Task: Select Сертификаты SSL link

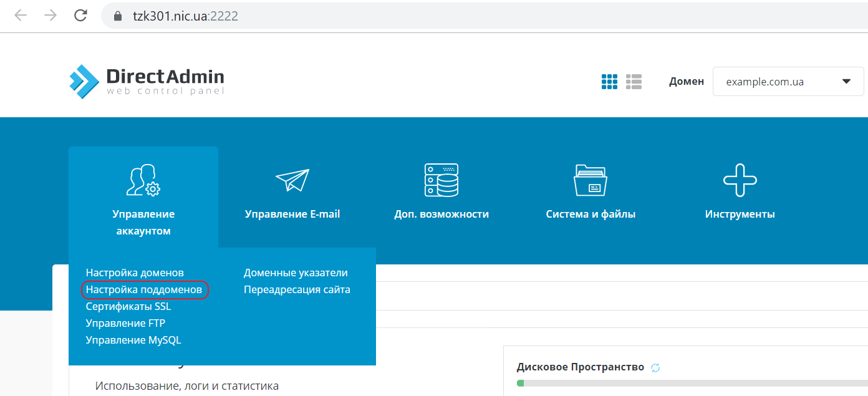Action: tap(128, 307)
